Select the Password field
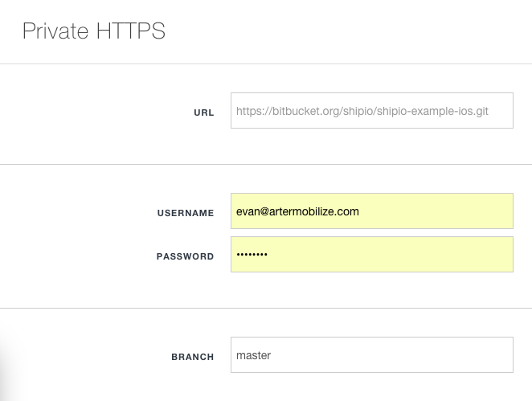Screen dimensions: 532x401 coord(372,255)
